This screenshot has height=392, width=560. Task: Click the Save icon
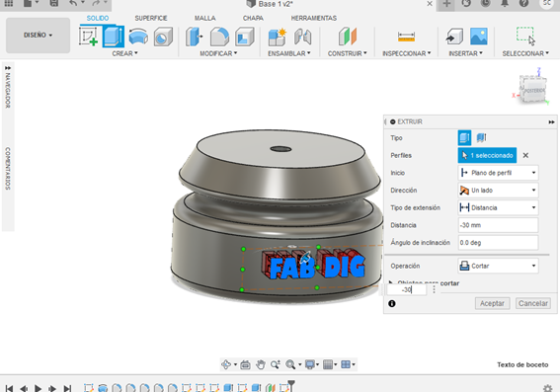pos(54,3)
